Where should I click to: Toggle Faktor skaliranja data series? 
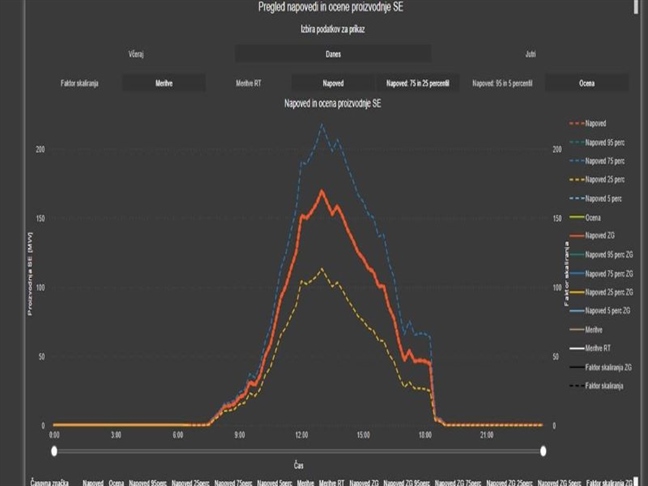[x=79, y=83]
